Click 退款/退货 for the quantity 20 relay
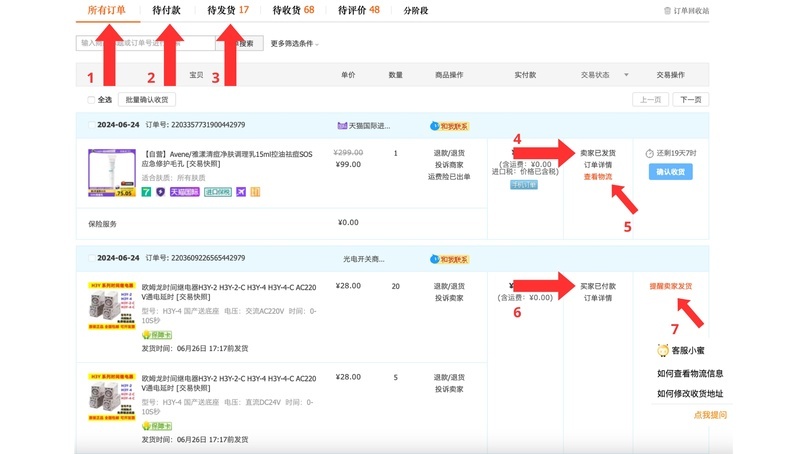This screenshot has height=454, width=807. (449, 286)
